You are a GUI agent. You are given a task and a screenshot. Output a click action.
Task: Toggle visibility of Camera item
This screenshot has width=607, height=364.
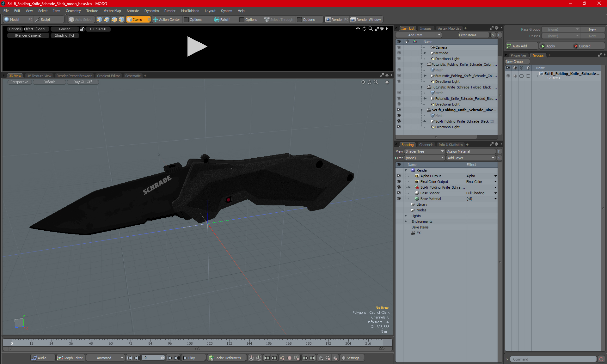[399, 47]
